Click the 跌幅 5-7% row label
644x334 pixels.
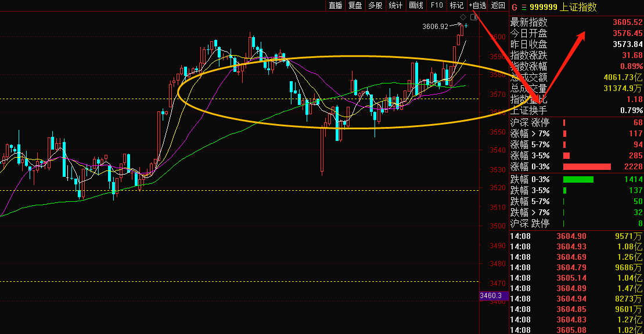[x=530, y=201]
